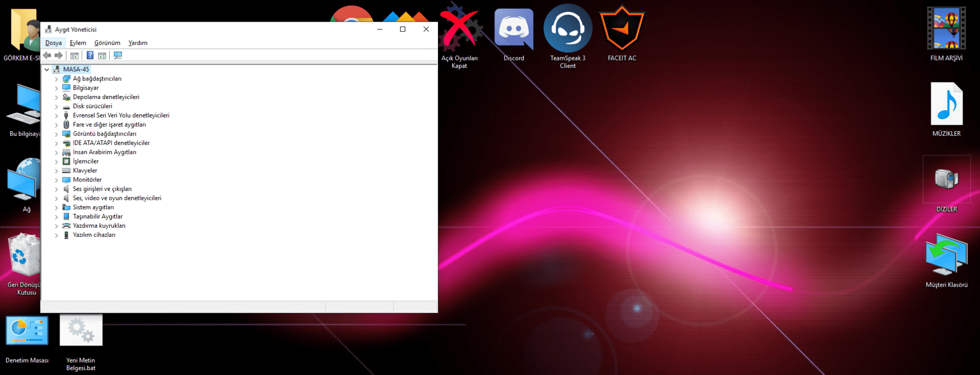The width and height of the screenshot is (980, 375).
Task: Expand Fare ve diğer işaret aygıtları
Action: 56,125
